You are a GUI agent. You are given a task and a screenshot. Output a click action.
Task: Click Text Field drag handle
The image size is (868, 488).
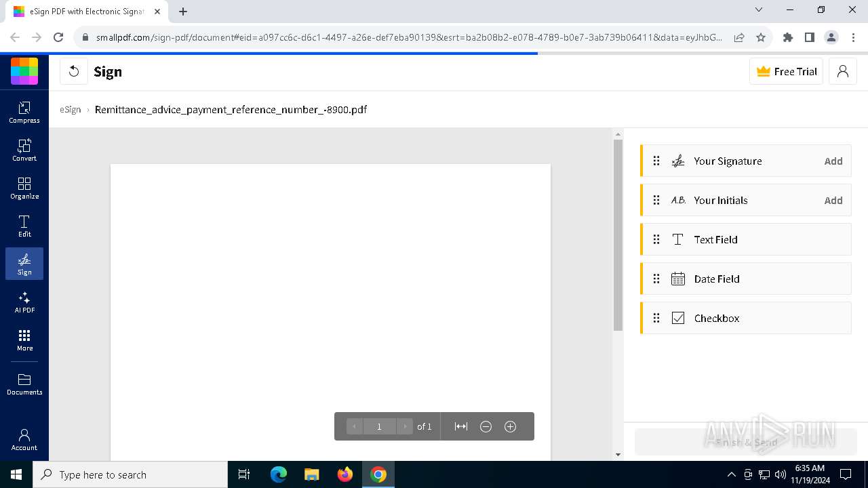pyautogui.click(x=656, y=240)
